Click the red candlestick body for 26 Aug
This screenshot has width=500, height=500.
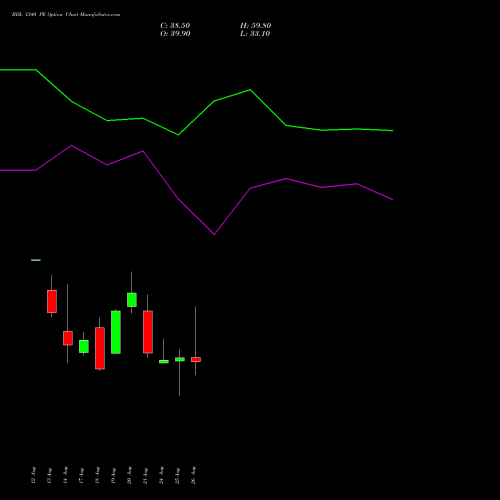coord(196,359)
